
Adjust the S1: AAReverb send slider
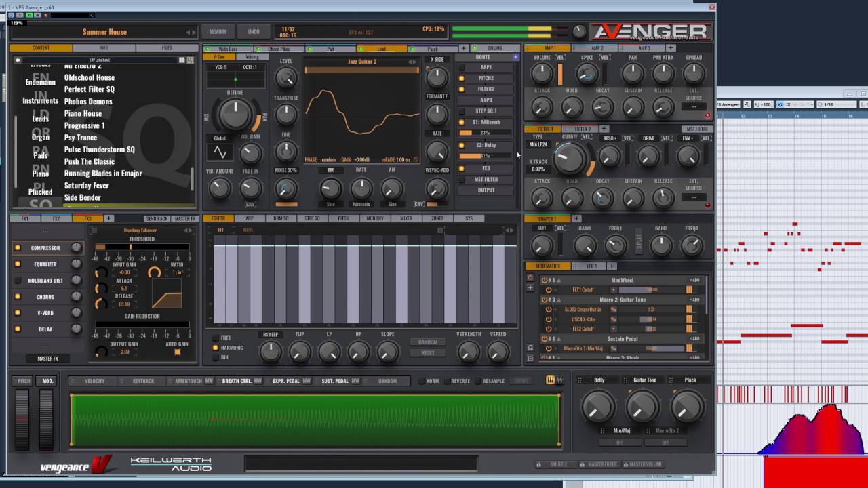click(485, 133)
